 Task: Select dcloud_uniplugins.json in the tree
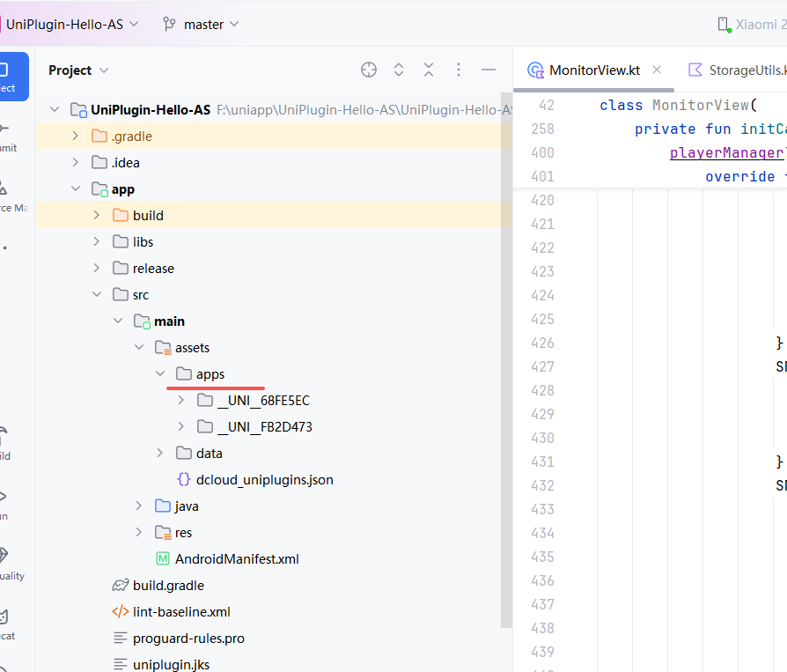pyautogui.click(x=264, y=480)
